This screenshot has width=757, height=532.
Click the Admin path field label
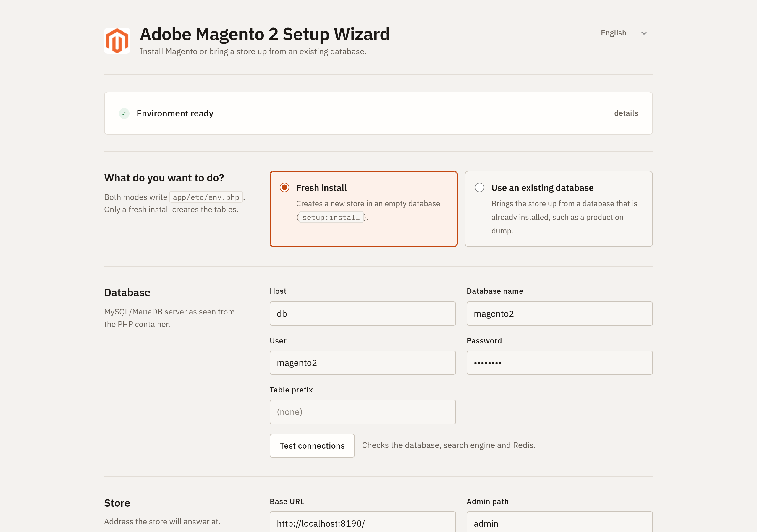[x=487, y=502]
